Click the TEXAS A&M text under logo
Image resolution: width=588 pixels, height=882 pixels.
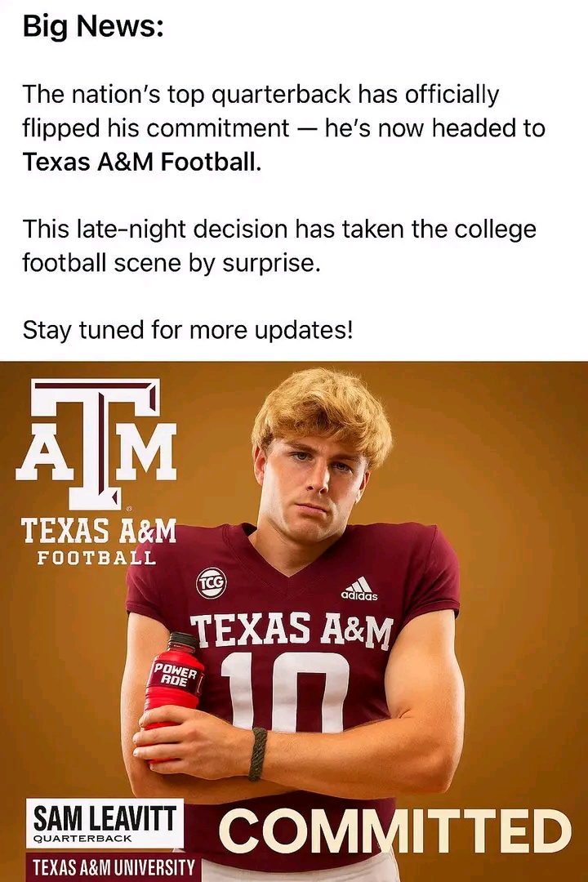pyautogui.click(x=98, y=531)
